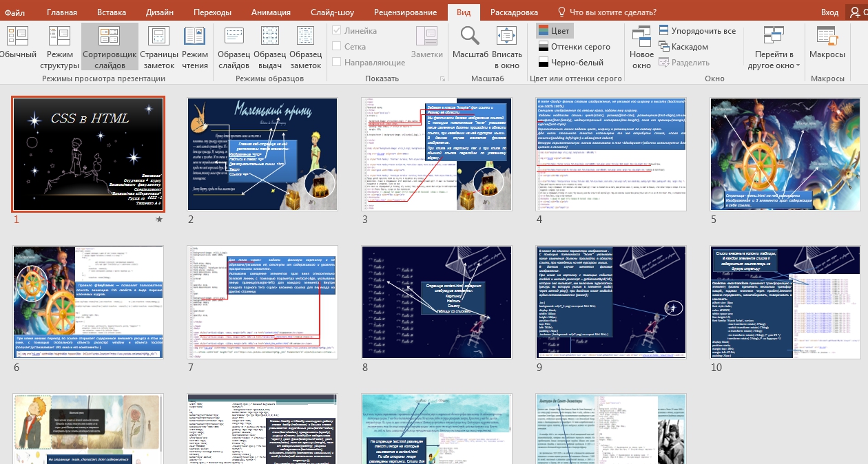Select slide 4 thumbnail

tap(611, 154)
